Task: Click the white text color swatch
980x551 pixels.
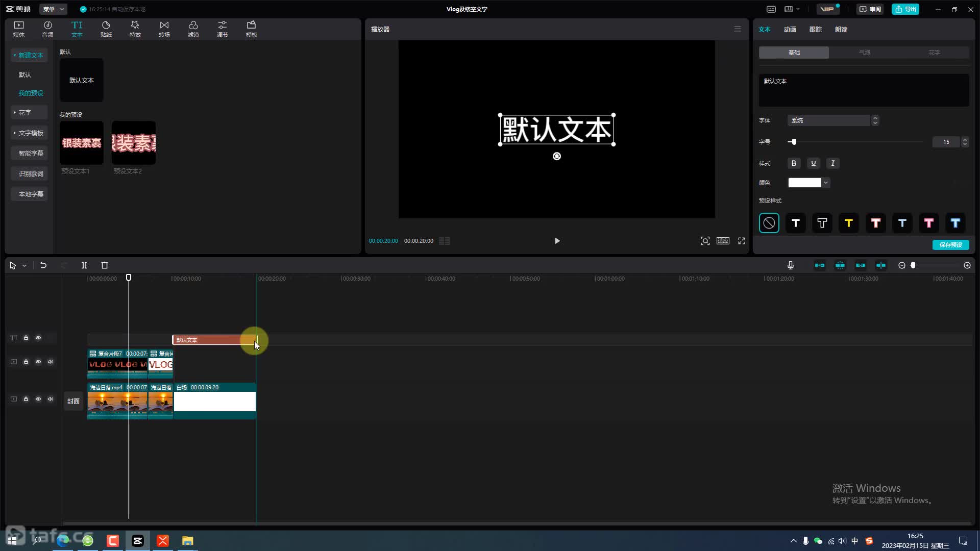Action: (804, 183)
